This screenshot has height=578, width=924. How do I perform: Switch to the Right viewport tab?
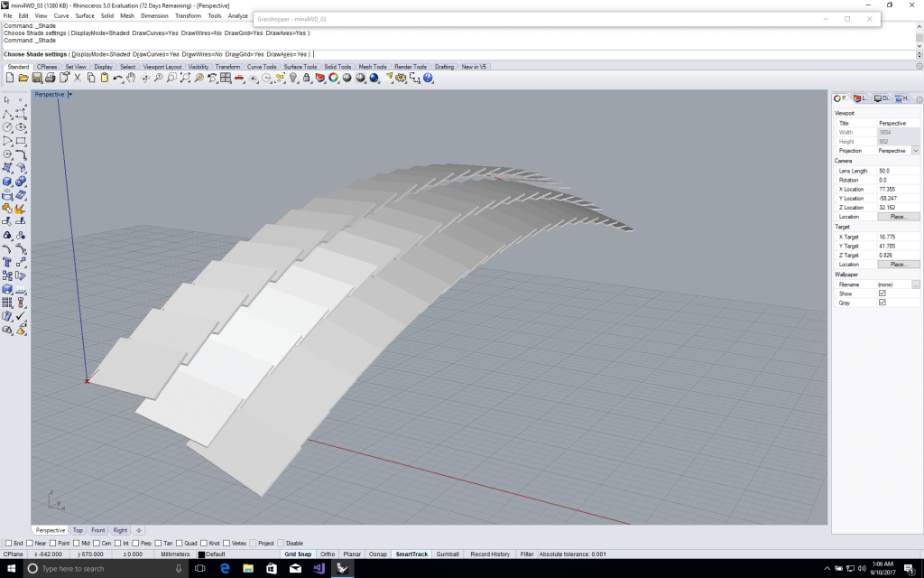(x=120, y=530)
